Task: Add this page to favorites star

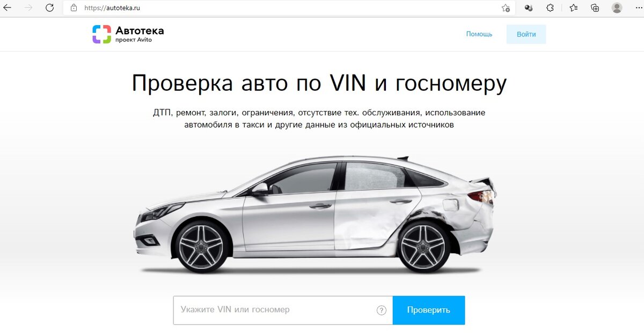Action: (506, 8)
